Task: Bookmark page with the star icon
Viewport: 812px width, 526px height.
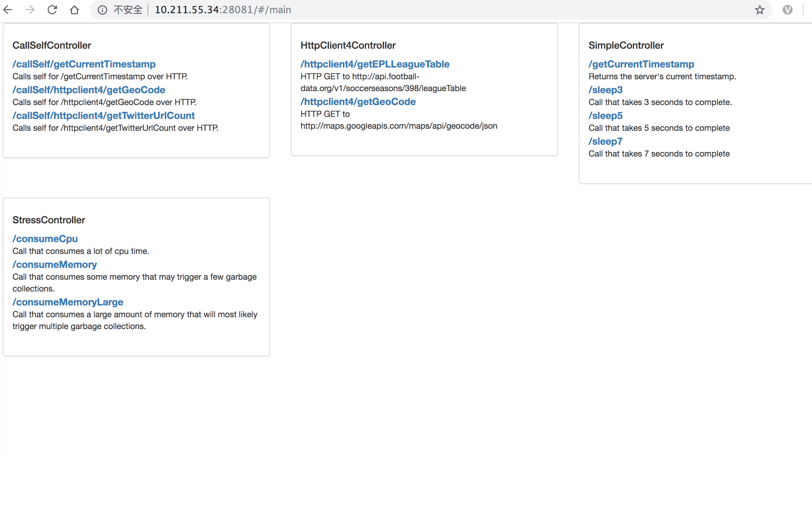Action: pos(759,10)
